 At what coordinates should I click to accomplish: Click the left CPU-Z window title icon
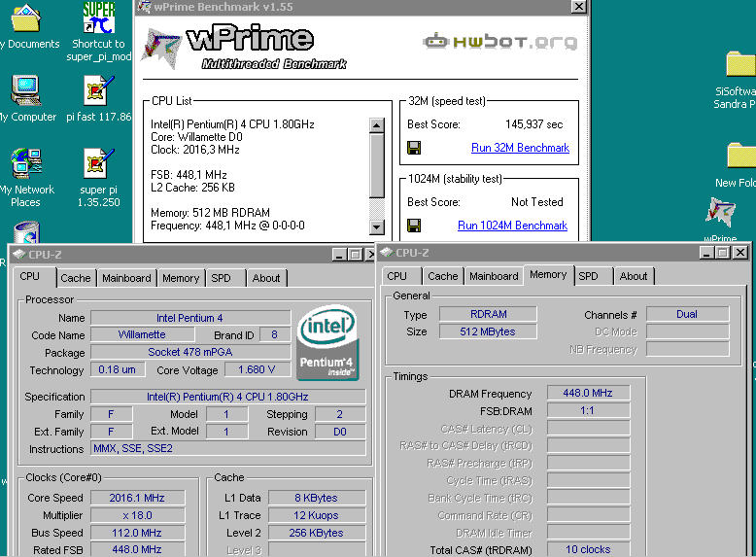click(18, 254)
